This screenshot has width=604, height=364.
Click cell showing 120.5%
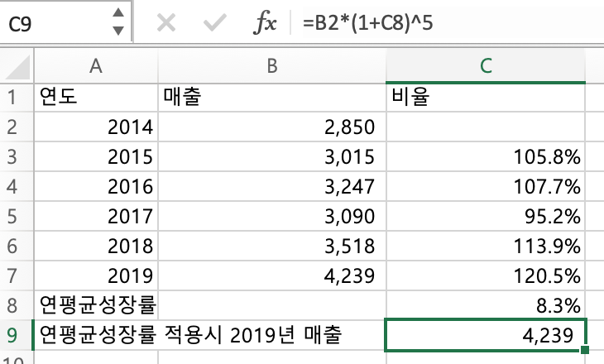tap(486, 275)
